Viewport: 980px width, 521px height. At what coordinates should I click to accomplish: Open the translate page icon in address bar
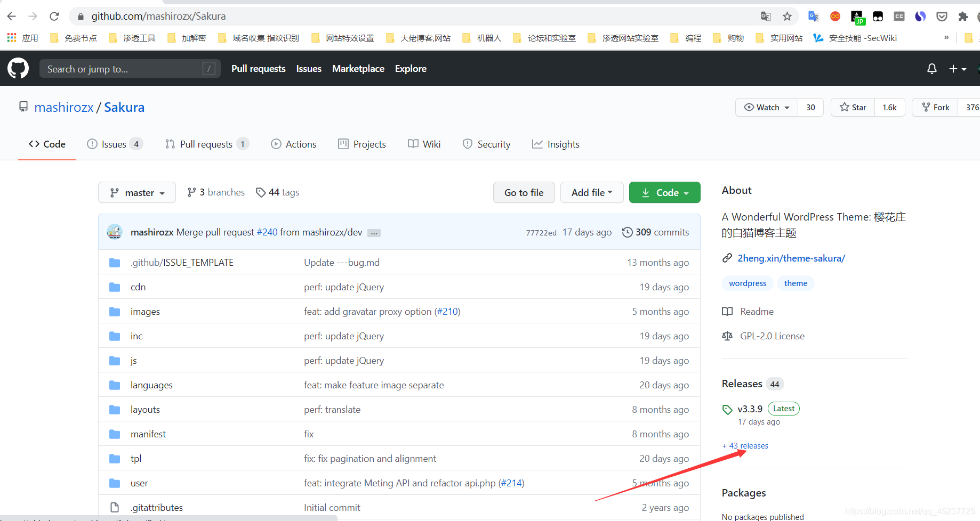click(x=766, y=17)
